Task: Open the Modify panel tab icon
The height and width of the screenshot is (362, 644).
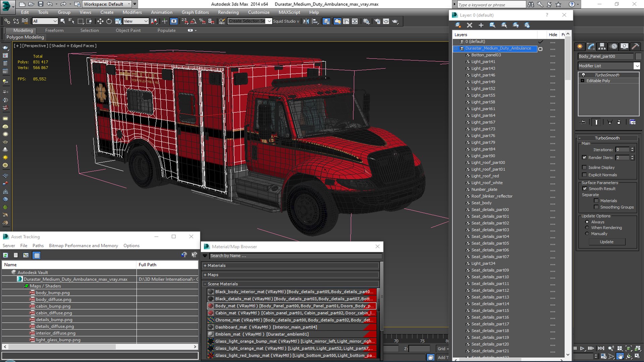Action: pos(591,46)
